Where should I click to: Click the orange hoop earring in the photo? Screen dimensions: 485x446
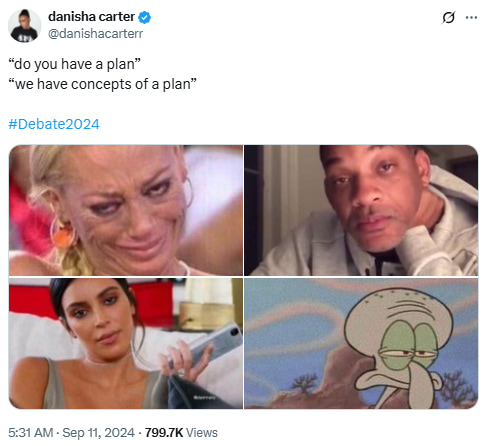pyautogui.click(x=62, y=233)
